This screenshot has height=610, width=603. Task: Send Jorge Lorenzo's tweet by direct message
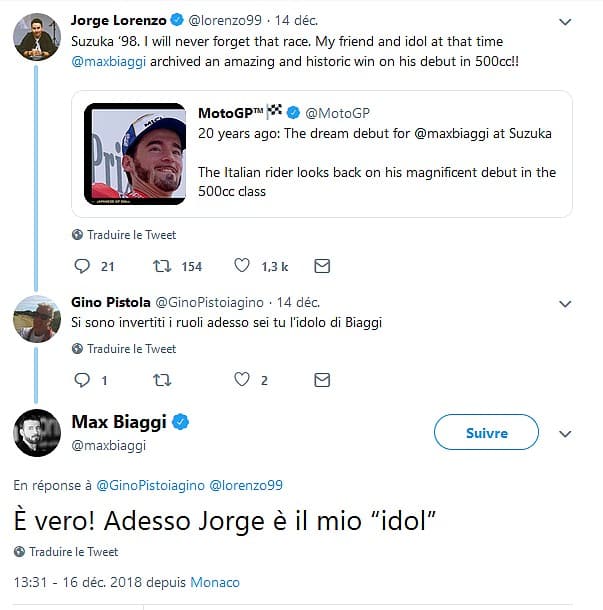[322, 266]
